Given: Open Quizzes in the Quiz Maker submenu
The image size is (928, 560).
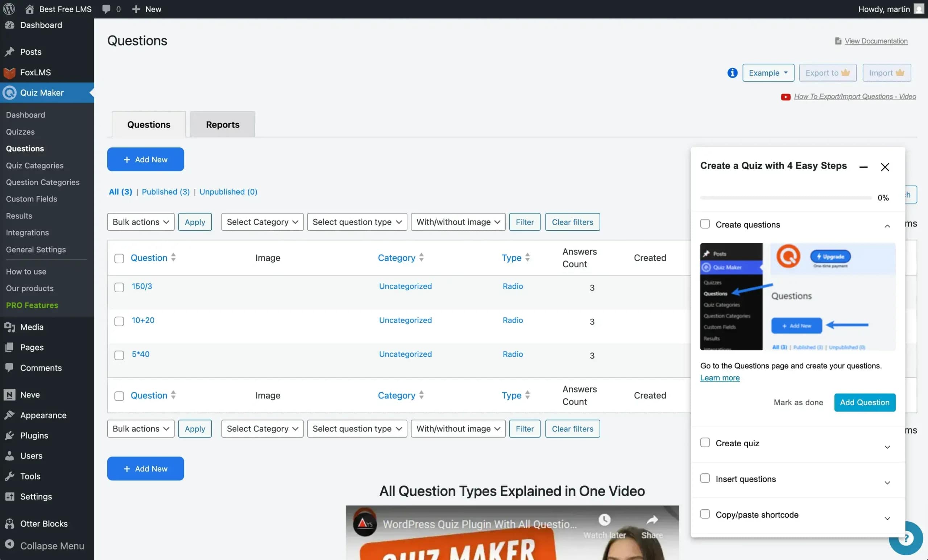Looking at the screenshot, I should point(20,132).
